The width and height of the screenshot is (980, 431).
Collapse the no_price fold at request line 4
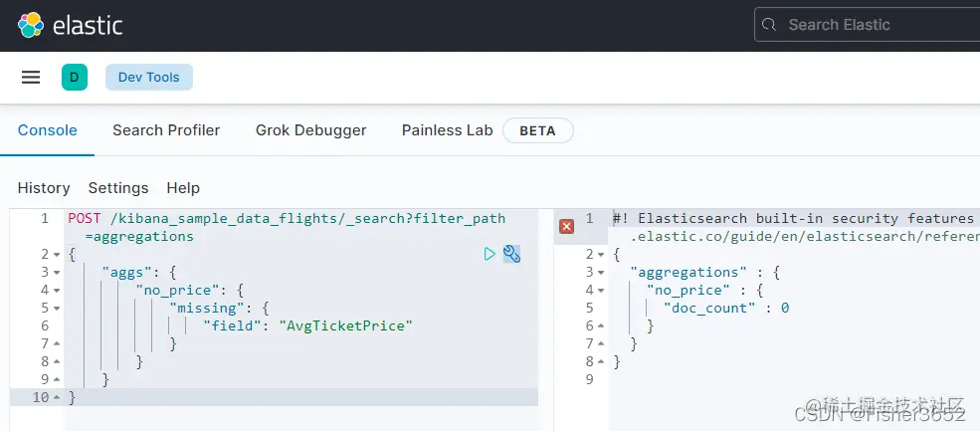point(57,291)
